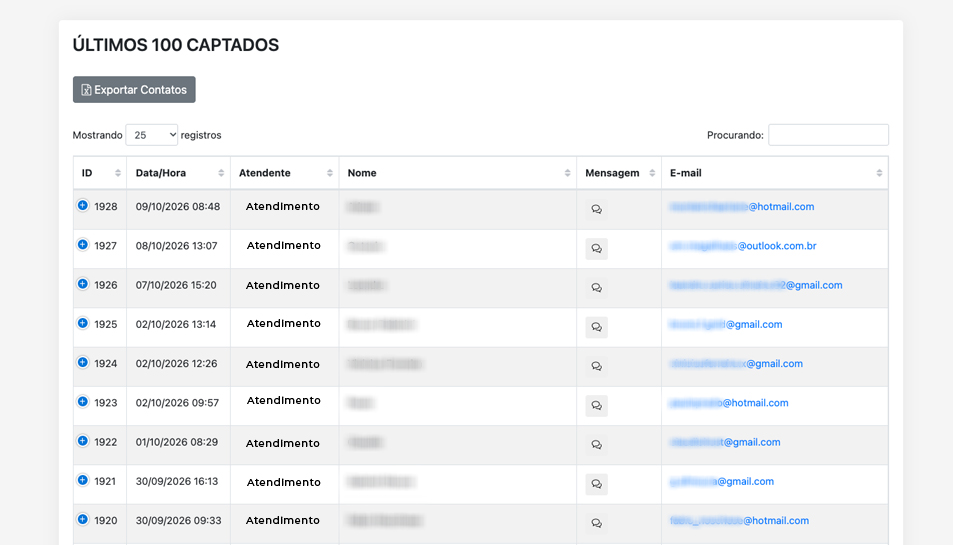Image resolution: width=953 pixels, height=545 pixels.
Task: Open message icon for record 1928
Action: [596, 210]
